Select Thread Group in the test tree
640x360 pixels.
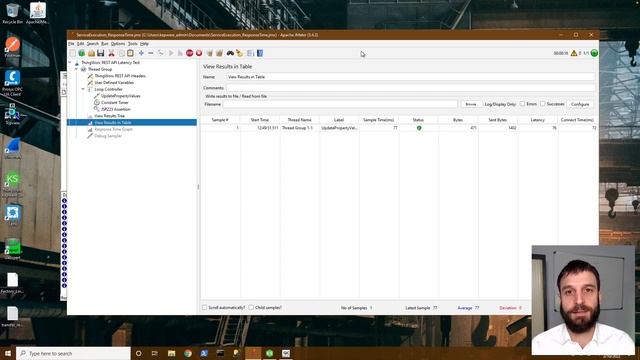100,69
